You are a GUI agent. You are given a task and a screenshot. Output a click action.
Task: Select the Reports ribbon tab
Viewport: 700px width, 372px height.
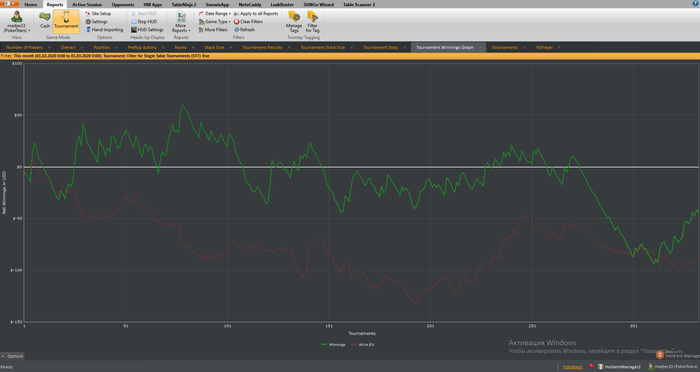click(55, 4)
